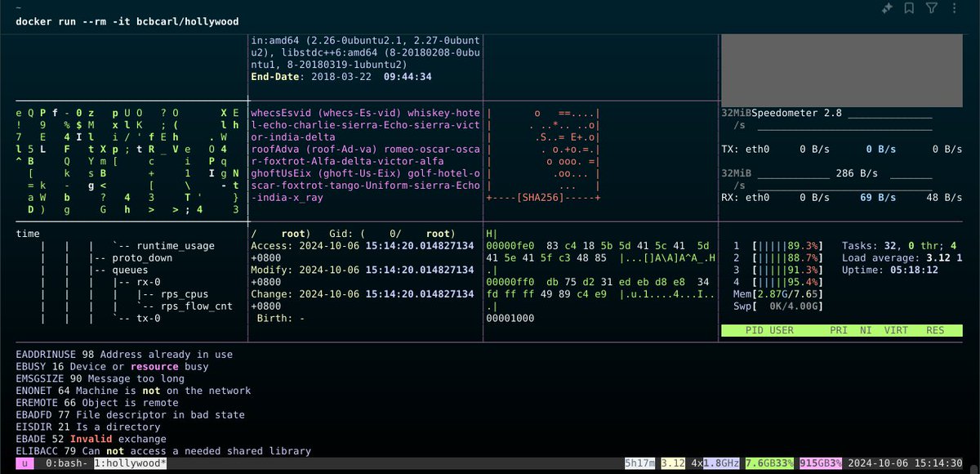
Task: Select the rx-0 tree node
Action: (x=149, y=282)
